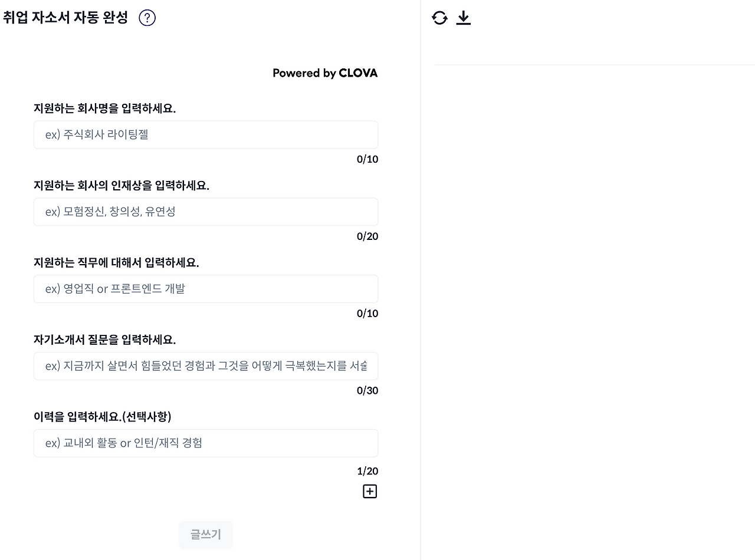Click the Powered by CLOVA label
The image size is (755, 560).
pyautogui.click(x=324, y=73)
